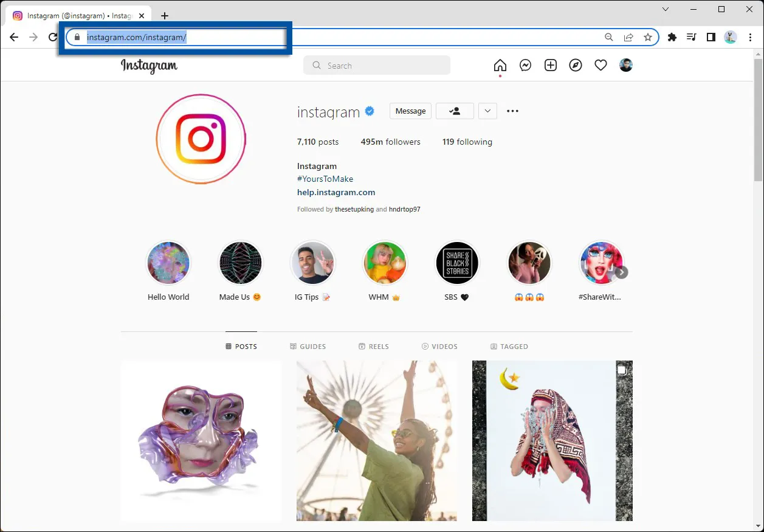The width and height of the screenshot is (764, 532).
Task: Create a new post with the plus icon
Action: (550, 65)
